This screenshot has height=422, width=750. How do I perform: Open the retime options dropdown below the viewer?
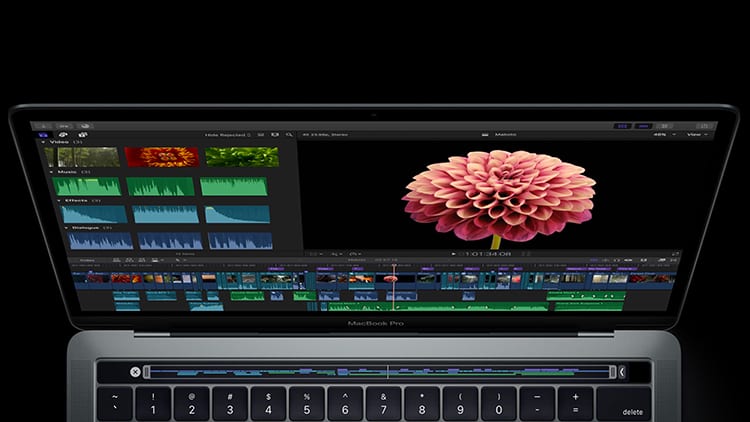click(x=355, y=254)
